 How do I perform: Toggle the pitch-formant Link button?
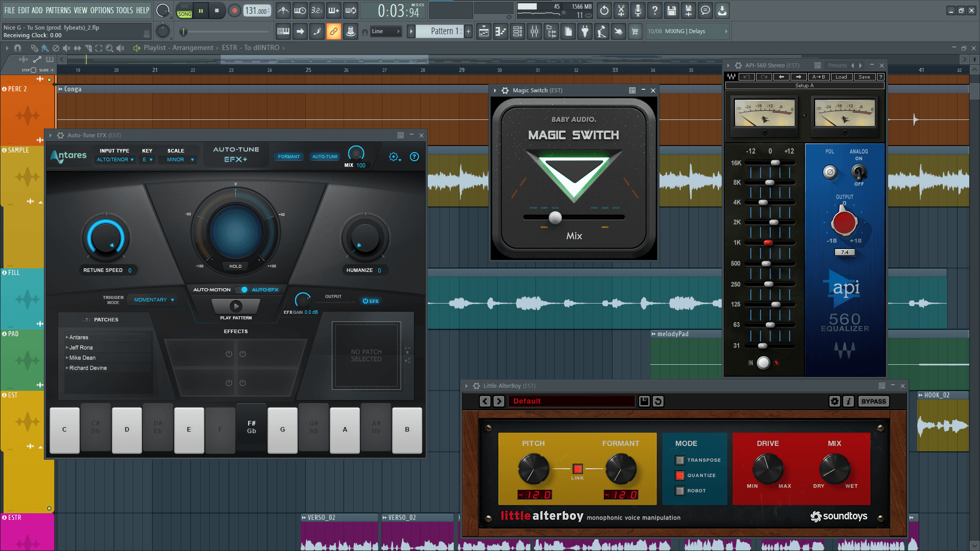coord(577,469)
